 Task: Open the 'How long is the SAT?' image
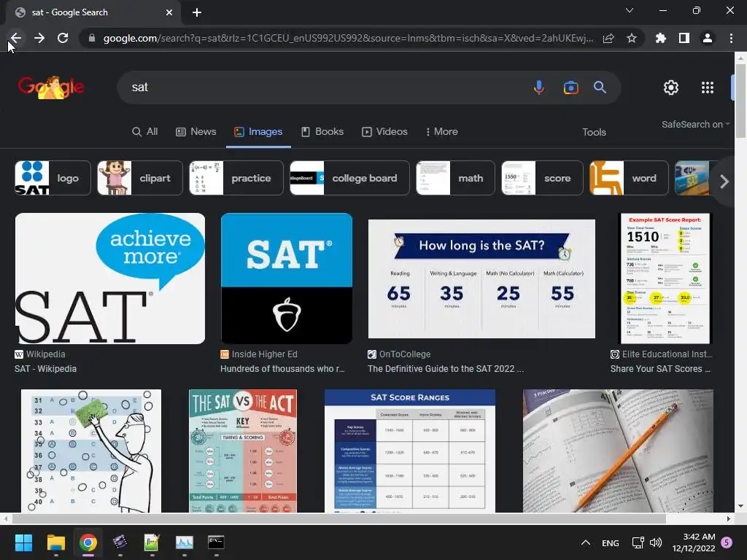(x=481, y=279)
